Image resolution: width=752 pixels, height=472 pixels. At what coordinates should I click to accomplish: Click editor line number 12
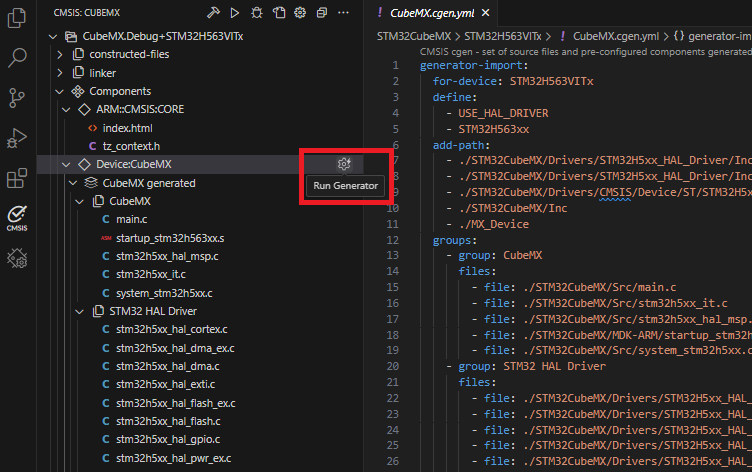coord(392,240)
